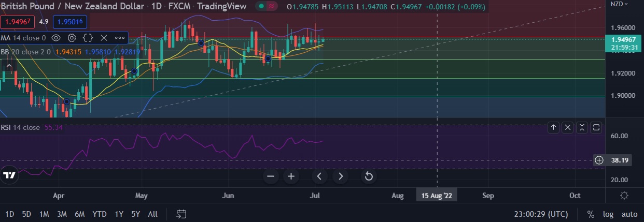Remove the MA indicator with X icon

click(x=104, y=38)
